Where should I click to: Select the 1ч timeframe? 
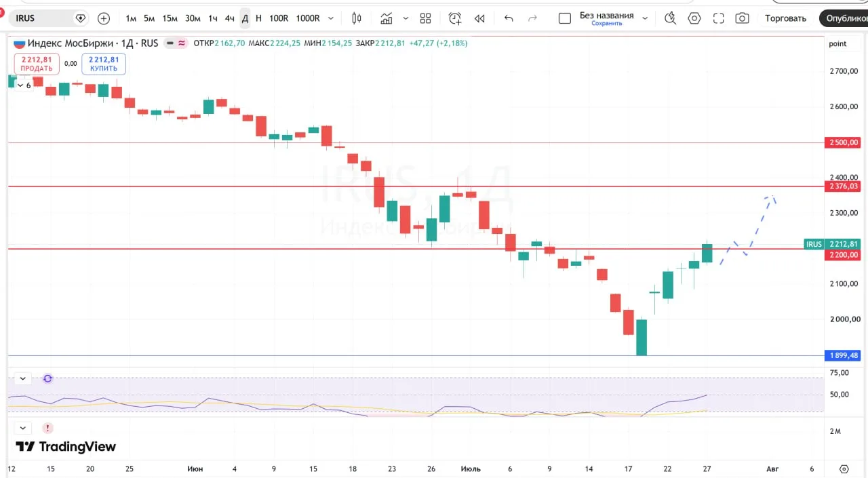213,18
